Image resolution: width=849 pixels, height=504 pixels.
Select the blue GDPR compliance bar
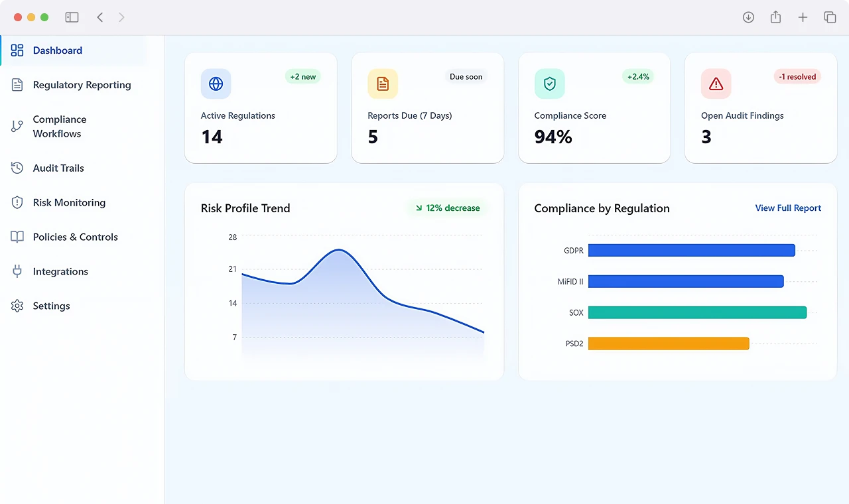[691, 250]
